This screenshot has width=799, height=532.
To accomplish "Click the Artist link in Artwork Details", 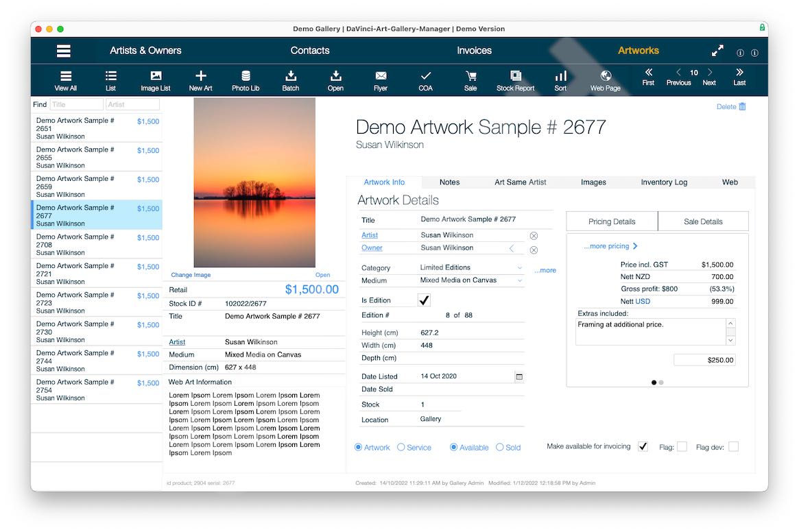I will 370,235.
